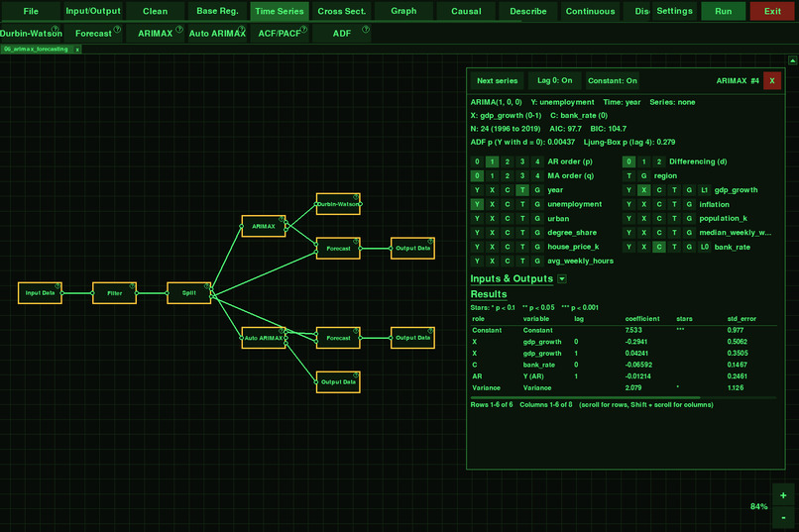This screenshot has width=799, height=532.
Task: Toggle X role for degree_share variable
Action: tap(493, 232)
